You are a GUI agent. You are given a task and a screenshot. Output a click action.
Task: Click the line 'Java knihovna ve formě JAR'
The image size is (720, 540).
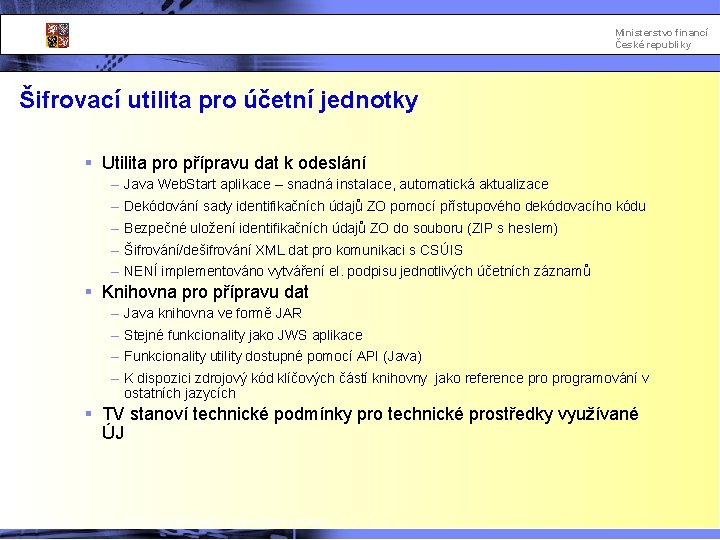point(213,313)
